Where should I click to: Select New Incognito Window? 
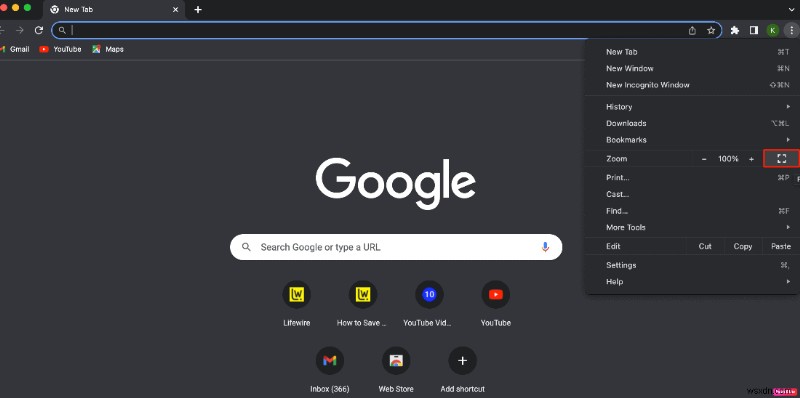[x=692, y=85]
